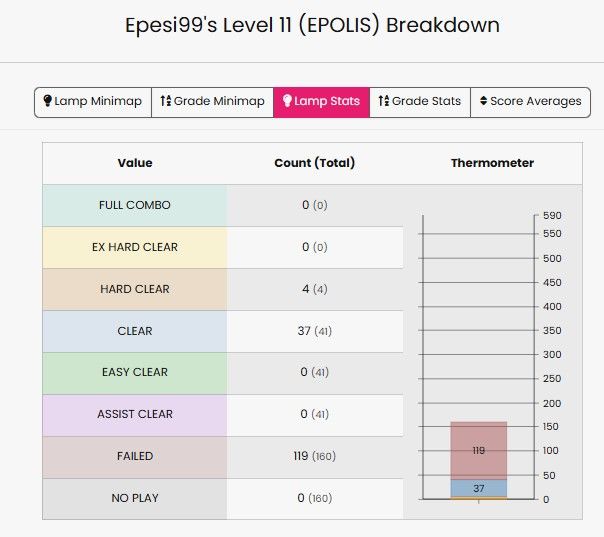Click the blue 37 segment in thermometer
Image resolution: width=604 pixels, height=537 pixels.
478,488
